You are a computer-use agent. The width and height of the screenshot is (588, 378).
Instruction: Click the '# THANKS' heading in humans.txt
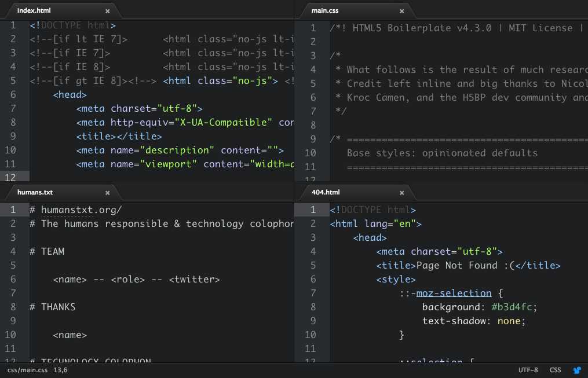[53, 307]
